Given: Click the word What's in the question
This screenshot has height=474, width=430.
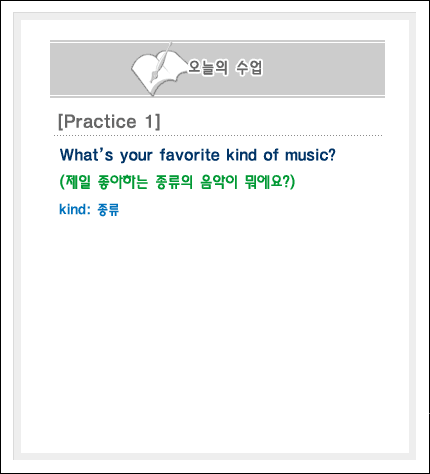Looking at the screenshot, I should pyautogui.click(x=87, y=155).
